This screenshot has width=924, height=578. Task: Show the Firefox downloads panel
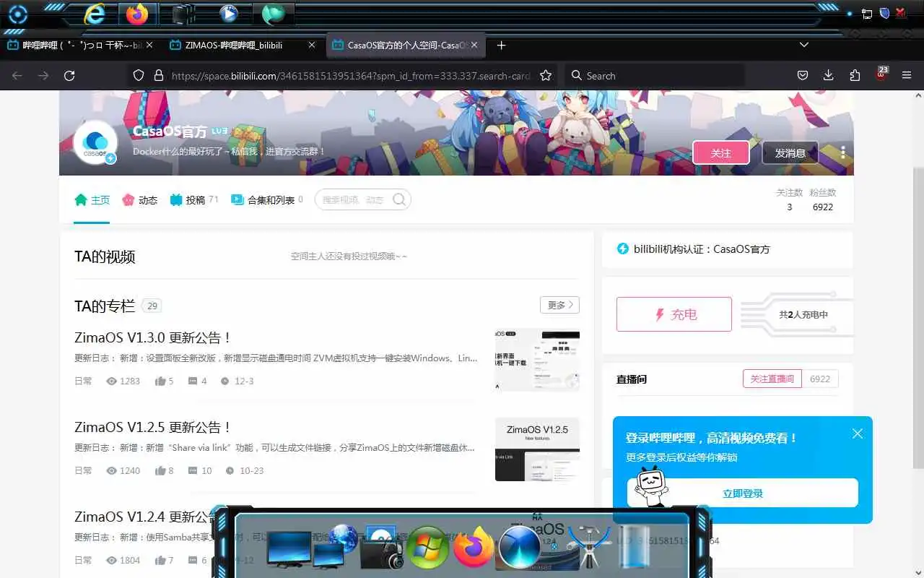tap(829, 75)
